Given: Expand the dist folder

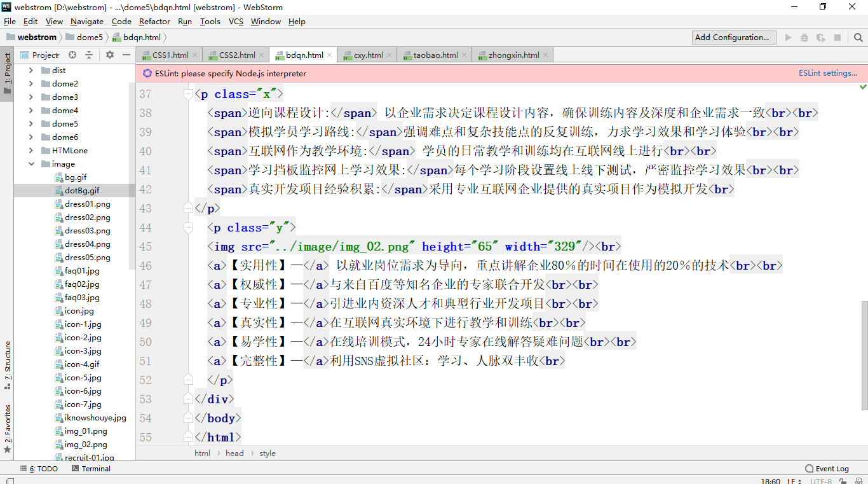Looking at the screenshot, I should (x=31, y=71).
